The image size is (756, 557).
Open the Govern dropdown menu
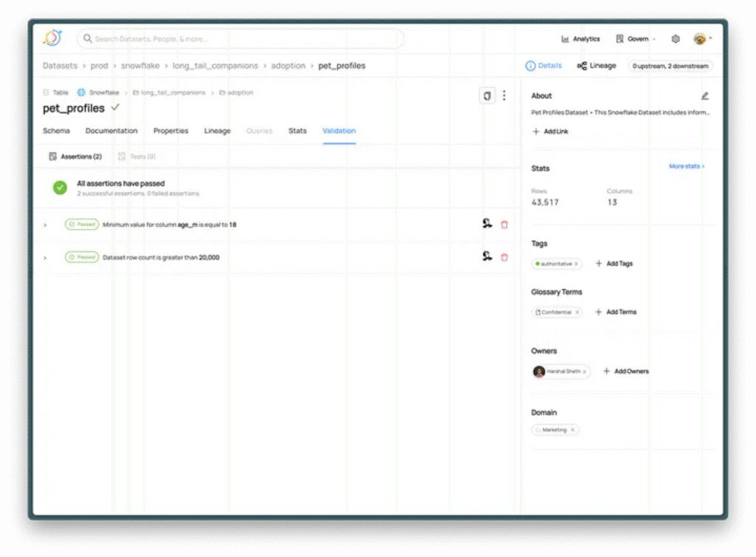(x=635, y=38)
